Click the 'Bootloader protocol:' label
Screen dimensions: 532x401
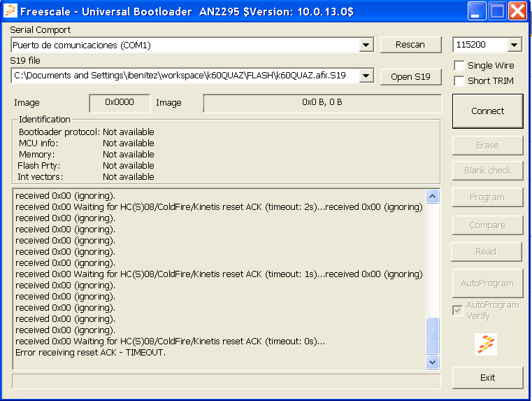tap(59, 132)
